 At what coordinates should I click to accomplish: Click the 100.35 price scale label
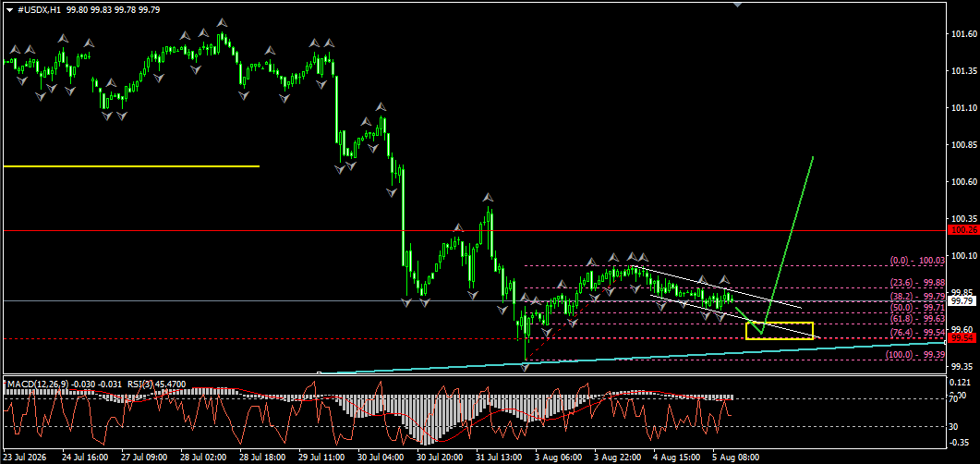[x=962, y=219]
